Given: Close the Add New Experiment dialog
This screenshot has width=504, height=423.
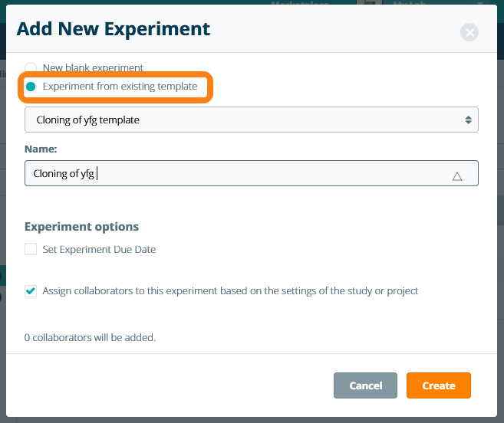Looking at the screenshot, I should tap(469, 32).
